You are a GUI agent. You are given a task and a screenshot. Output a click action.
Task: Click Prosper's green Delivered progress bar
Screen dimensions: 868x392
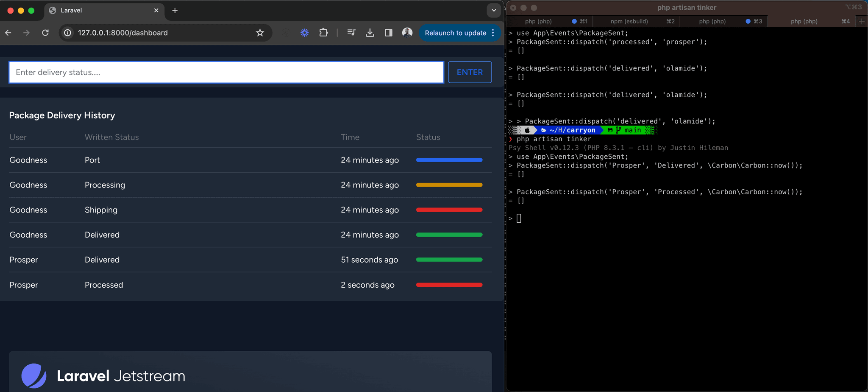coord(449,259)
